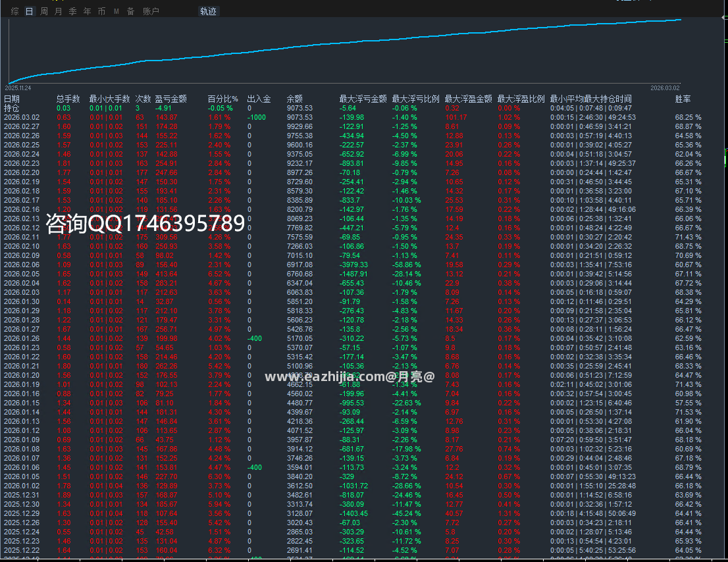728x562 pixels.
Task: Sort by the 出入金 column header
Action: click(259, 99)
